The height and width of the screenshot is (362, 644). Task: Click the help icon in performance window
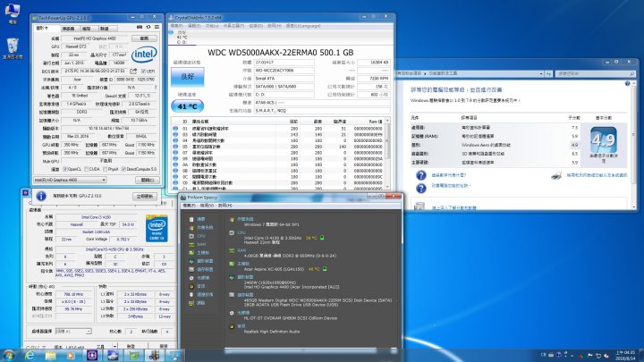coord(627,83)
